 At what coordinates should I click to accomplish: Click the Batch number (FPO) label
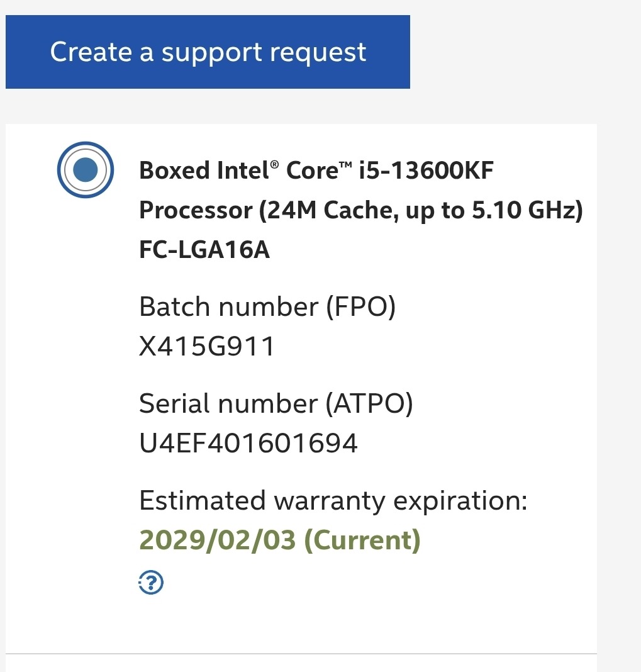click(x=267, y=307)
